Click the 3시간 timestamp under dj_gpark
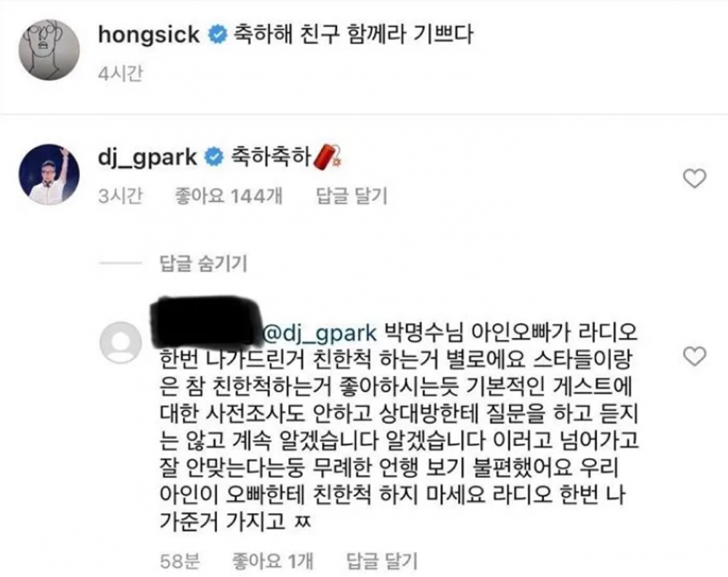 coord(120,196)
